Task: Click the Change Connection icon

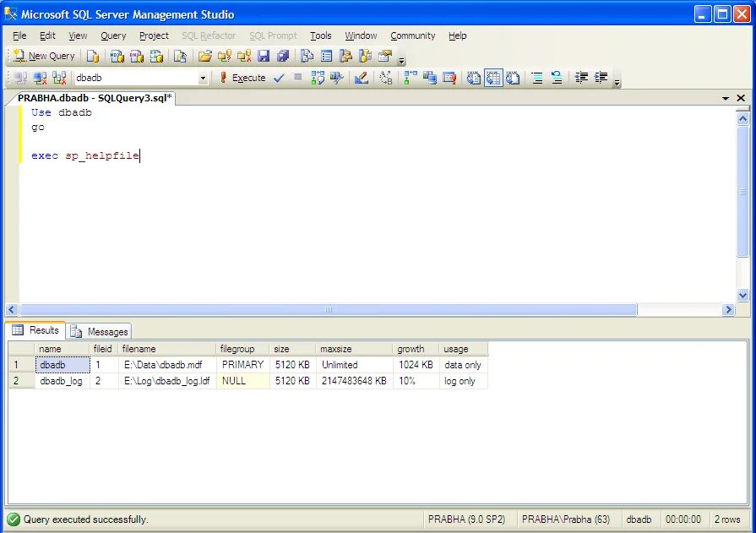Action: click(59, 78)
